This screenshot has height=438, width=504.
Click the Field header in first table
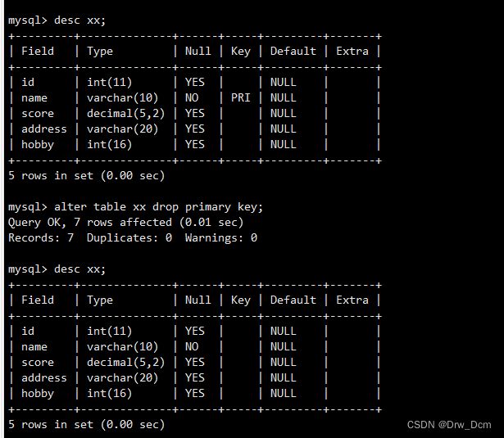38,51
